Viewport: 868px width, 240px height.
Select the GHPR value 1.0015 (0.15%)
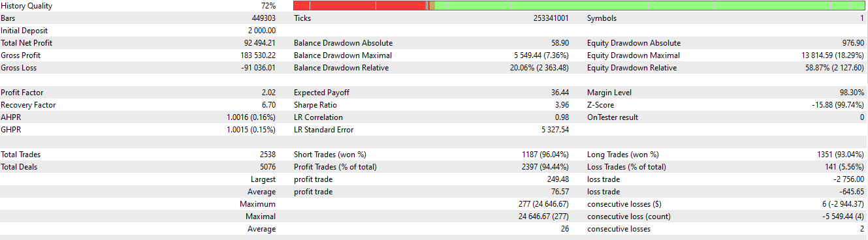[251, 130]
